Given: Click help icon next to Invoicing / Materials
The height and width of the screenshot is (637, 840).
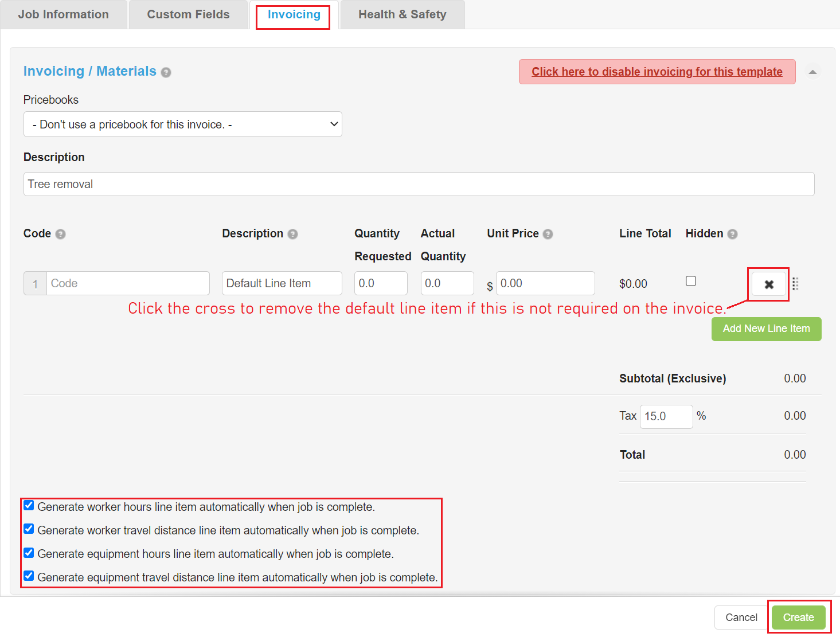Looking at the screenshot, I should coord(166,72).
